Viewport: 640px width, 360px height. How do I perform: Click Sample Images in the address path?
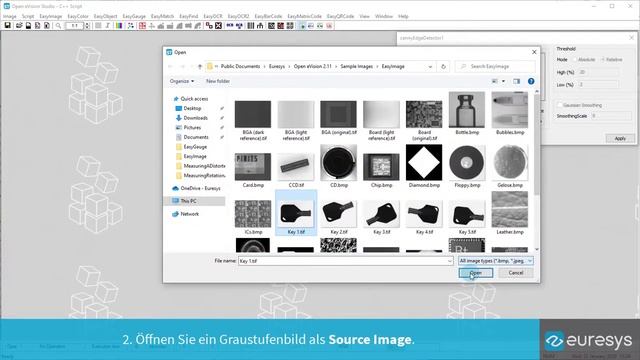pos(356,67)
